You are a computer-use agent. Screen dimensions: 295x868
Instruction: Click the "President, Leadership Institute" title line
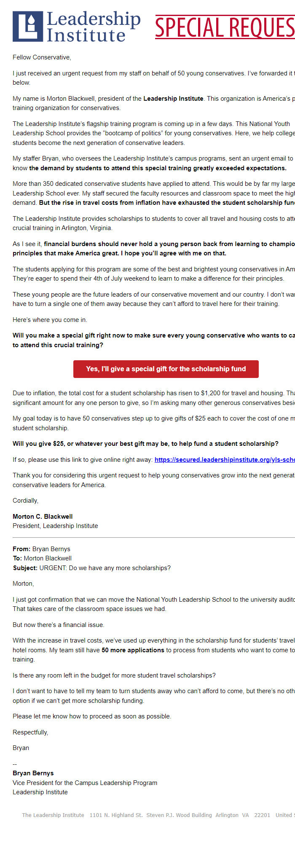[x=55, y=526]
